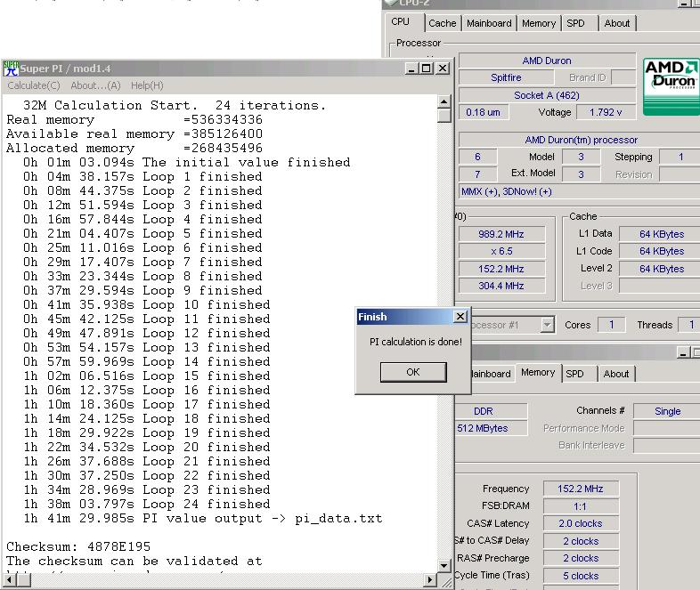Maximize the Super PI window
700x590 pixels.
pyautogui.click(x=427, y=69)
